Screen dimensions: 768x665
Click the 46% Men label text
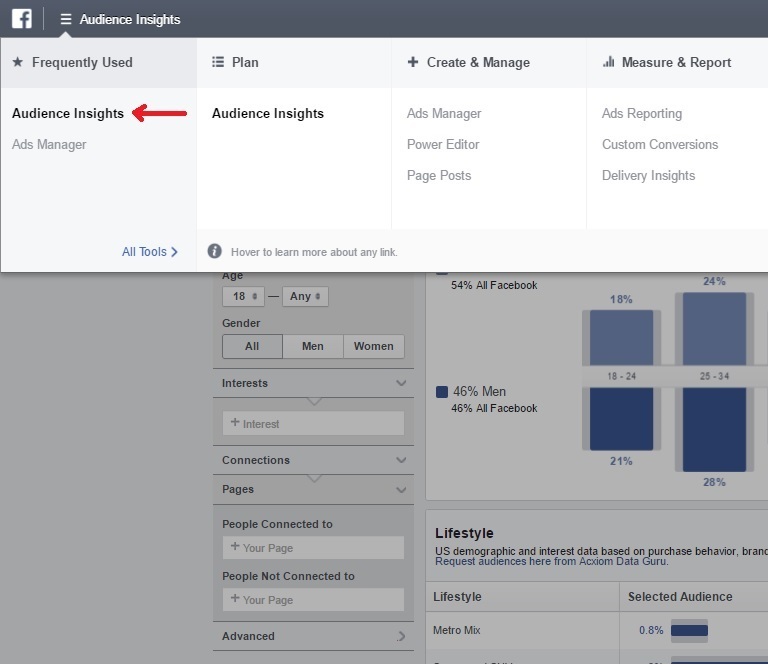click(x=479, y=391)
